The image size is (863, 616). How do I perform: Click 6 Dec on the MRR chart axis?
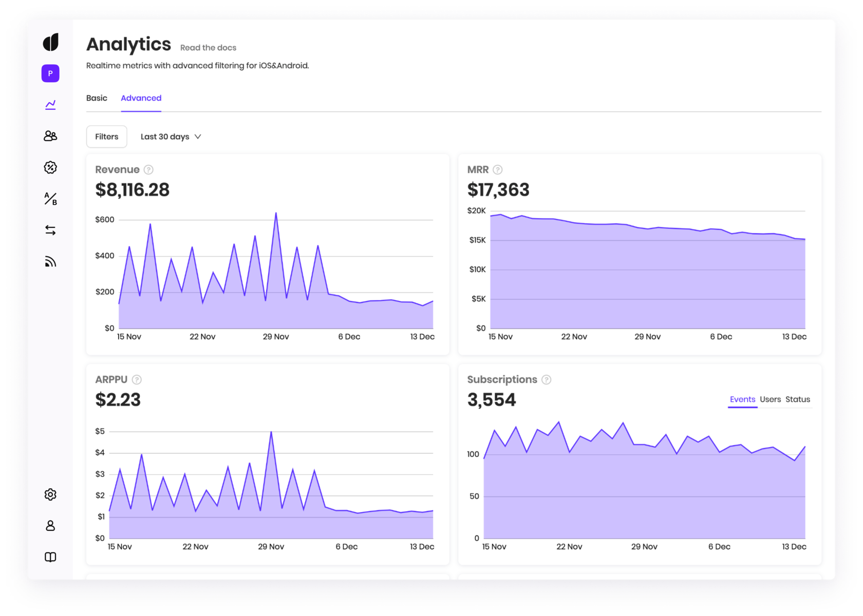(721, 337)
